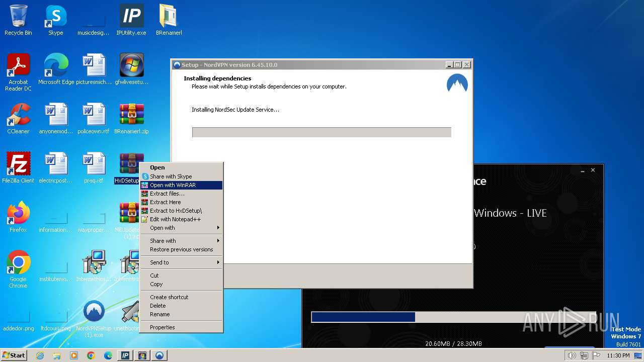Click the clock showing 11:30 PM
The height and width of the screenshot is (362, 644).
pos(618,355)
